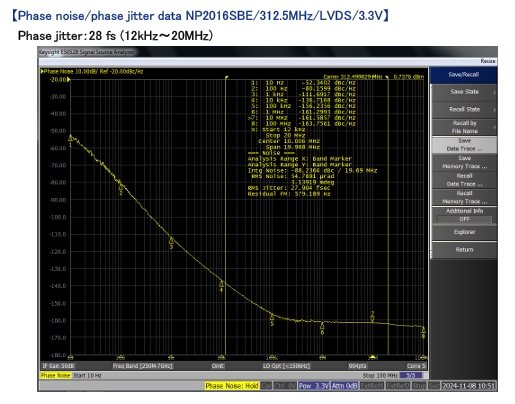Click the Phase Noise: Hold status indicator
The height and width of the screenshot is (404, 515).
232,386
